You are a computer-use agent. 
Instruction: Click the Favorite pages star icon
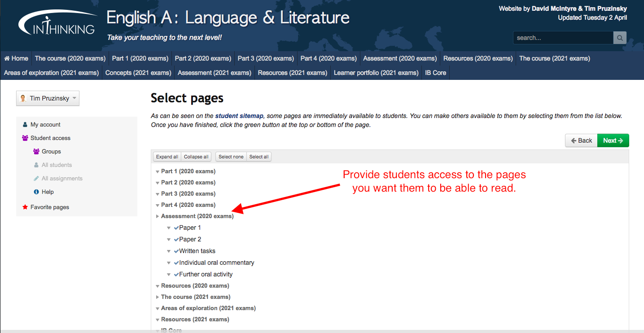pyautogui.click(x=25, y=207)
